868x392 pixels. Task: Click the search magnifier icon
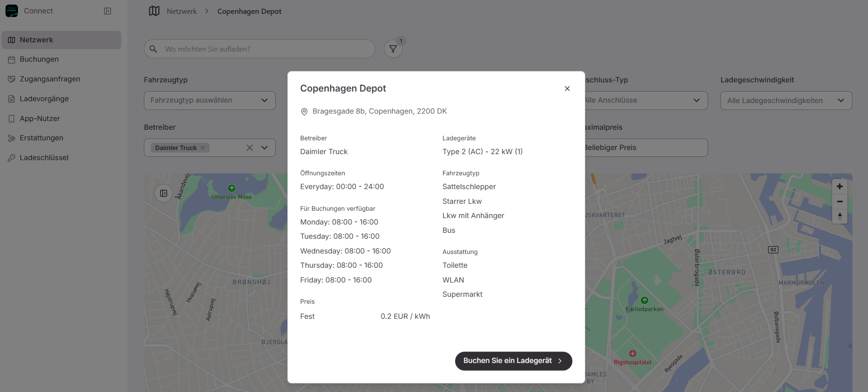(x=154, y=49)
